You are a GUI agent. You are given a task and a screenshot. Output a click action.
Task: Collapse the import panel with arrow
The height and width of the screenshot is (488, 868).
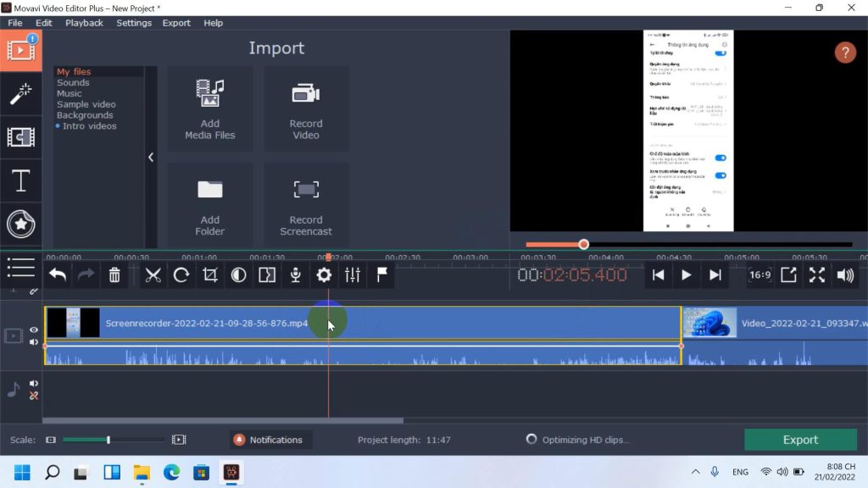[151, 157]
